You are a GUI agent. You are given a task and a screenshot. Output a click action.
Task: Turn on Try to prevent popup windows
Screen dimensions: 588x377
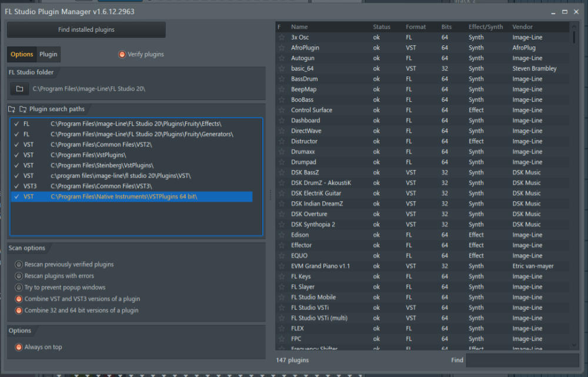(x=18, y=288)
